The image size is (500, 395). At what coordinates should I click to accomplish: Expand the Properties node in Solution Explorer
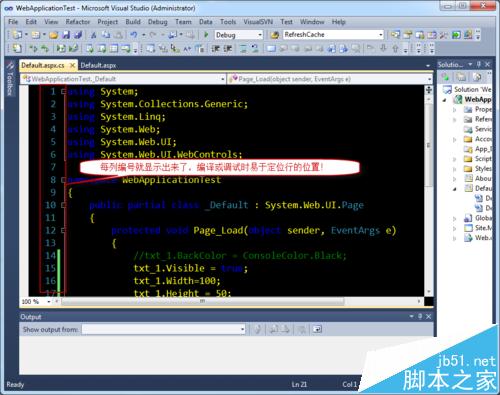454,109
